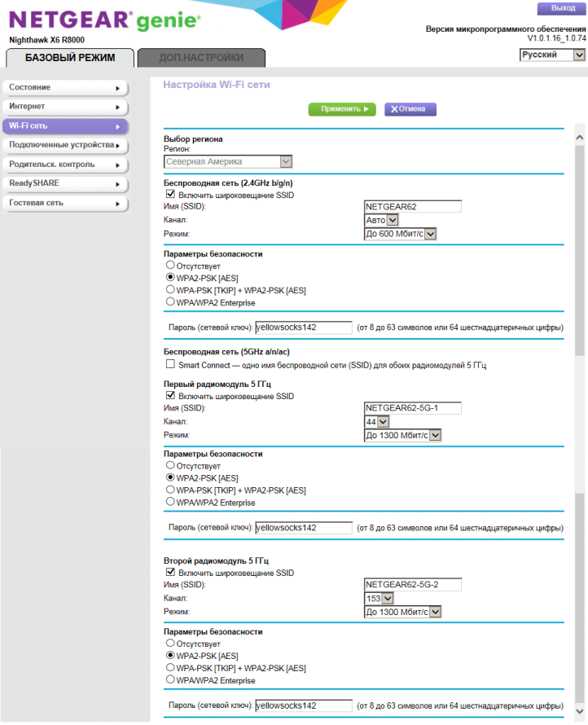Open the Родительск. контроль menu item
The height and width of the screenshot is (725, 588).
point(65,165)
